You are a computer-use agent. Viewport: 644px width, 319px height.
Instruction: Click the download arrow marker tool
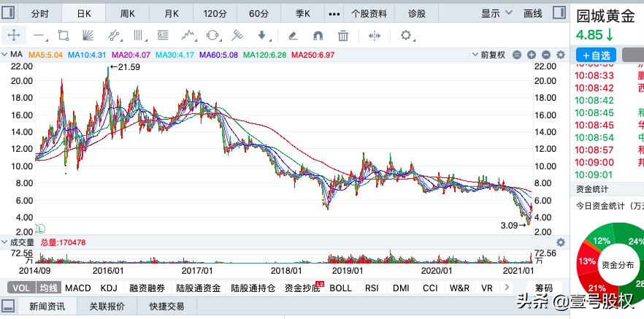tap(262, 35)
